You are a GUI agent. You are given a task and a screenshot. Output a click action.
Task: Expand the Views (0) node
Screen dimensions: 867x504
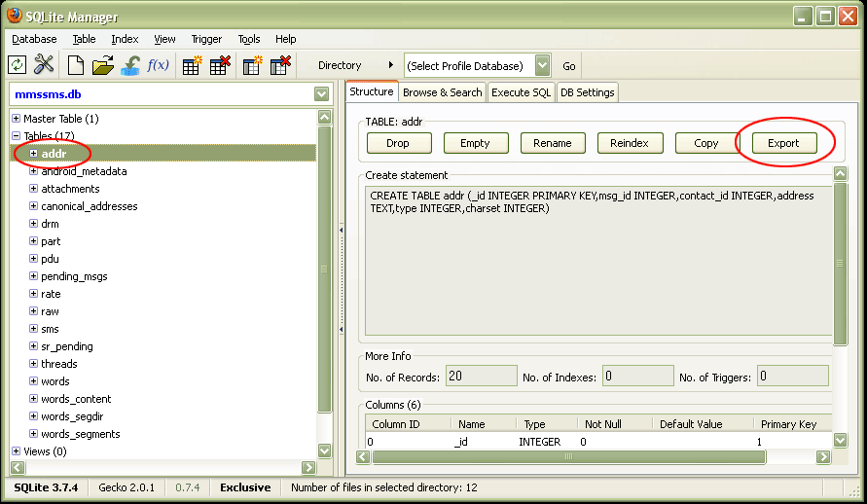pos(16,450)
